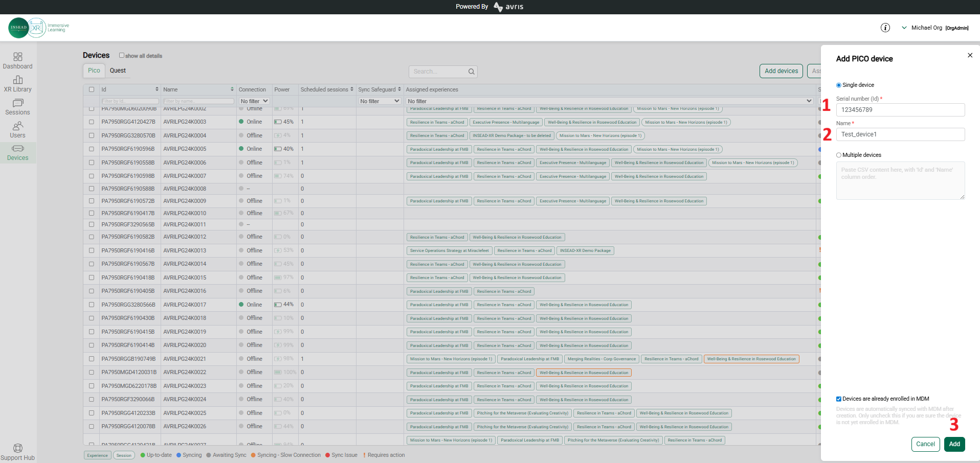The width and height of the screenshot is (980, 463).
Task: Uncheck Devices are already enrolled in MDM
Action: (x=839, y=399)
